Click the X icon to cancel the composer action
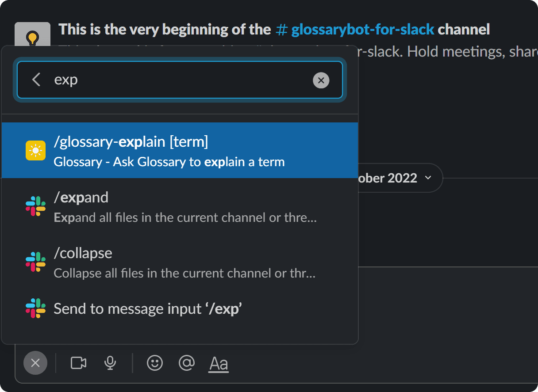The width and height of the screenshot is (538, 392). point(35,363)
